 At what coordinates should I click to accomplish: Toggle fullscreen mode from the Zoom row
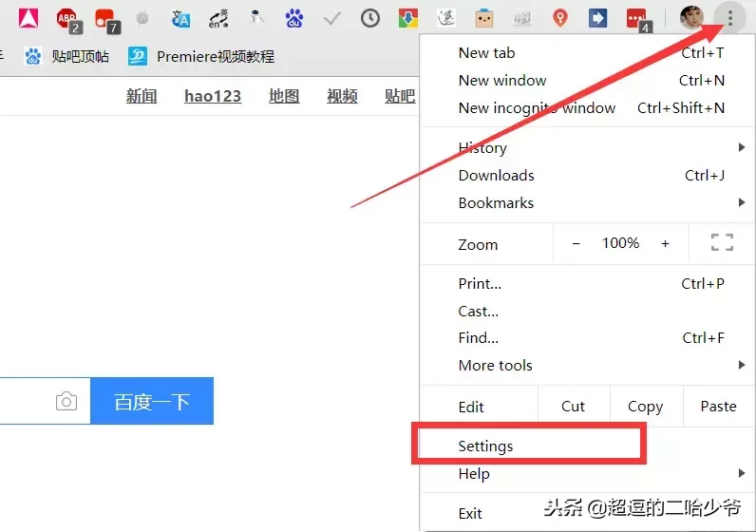(x=722, y=242)
